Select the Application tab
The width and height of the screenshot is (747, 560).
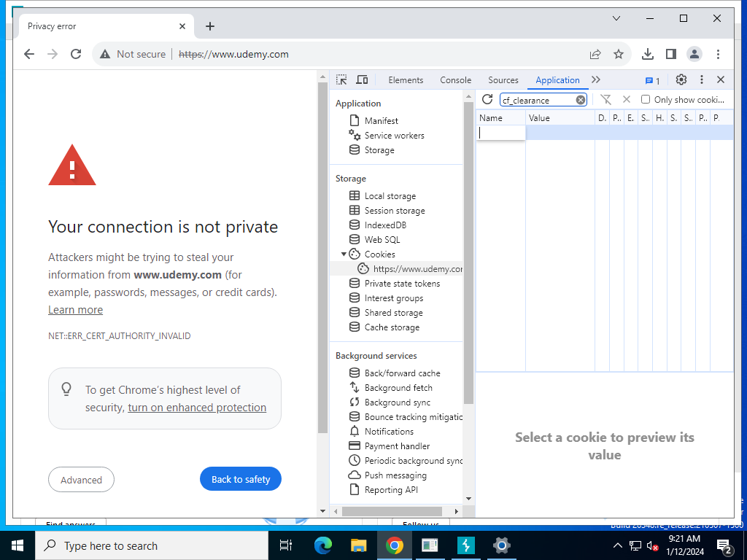tap(557, 80)
